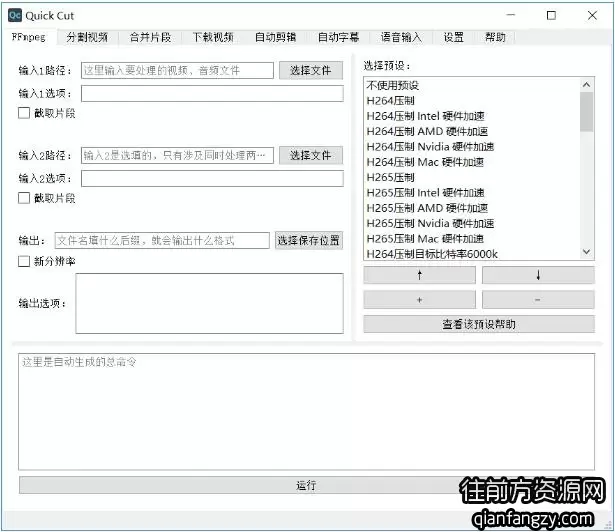The height and width of the screenshot is (532, 615).
Task: Open the 设置 tab
Action: click(453, 37)
